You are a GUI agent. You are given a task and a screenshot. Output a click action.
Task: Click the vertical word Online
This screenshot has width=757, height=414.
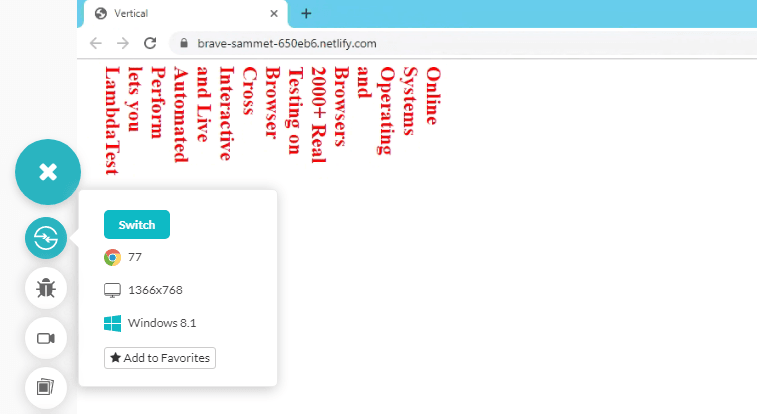tap(433, 96)
